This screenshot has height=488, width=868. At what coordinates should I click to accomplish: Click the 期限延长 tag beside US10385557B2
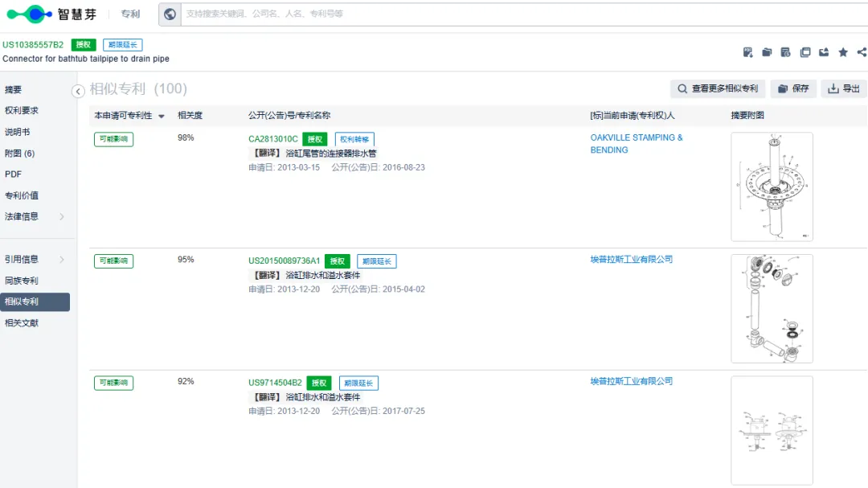pyautogui.click(x=122, y=45)
